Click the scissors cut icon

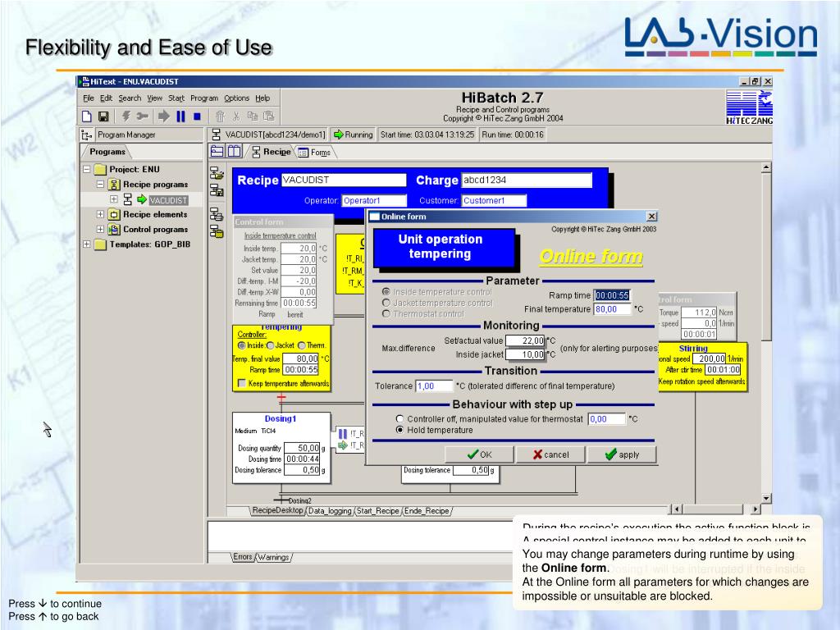tap(236, 116)
